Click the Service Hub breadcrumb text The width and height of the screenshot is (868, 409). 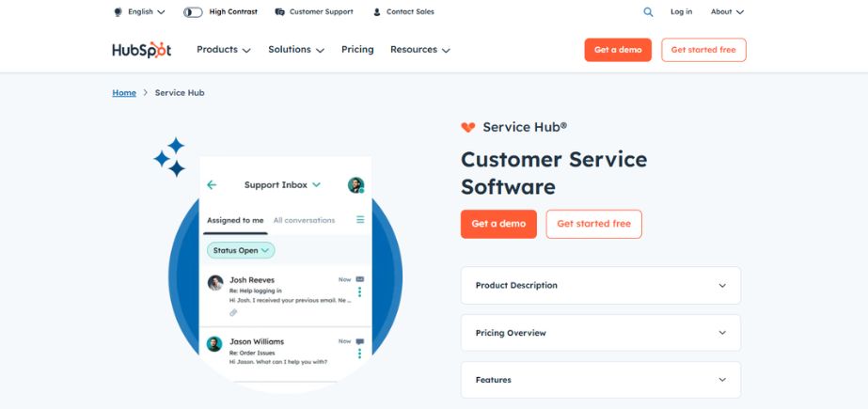click(x=180, y=93)
